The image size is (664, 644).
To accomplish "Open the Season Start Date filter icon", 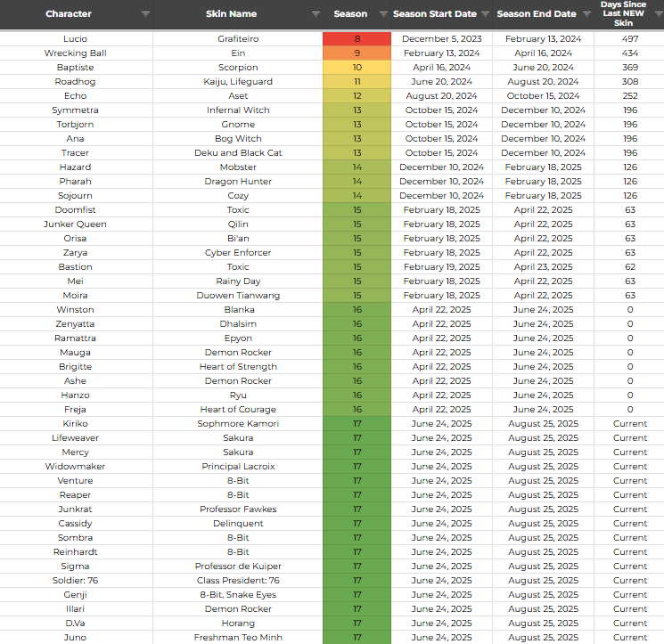I will (x=485, y=14).
